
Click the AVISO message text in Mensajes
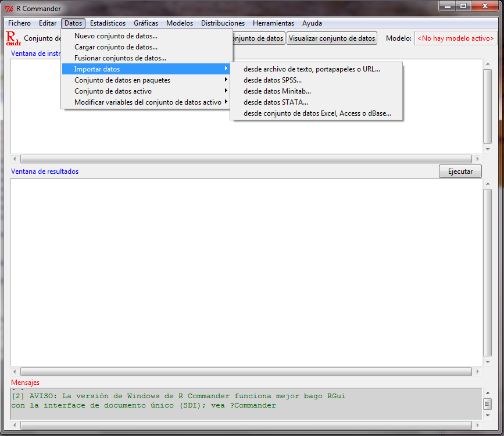tap(178, 401)
